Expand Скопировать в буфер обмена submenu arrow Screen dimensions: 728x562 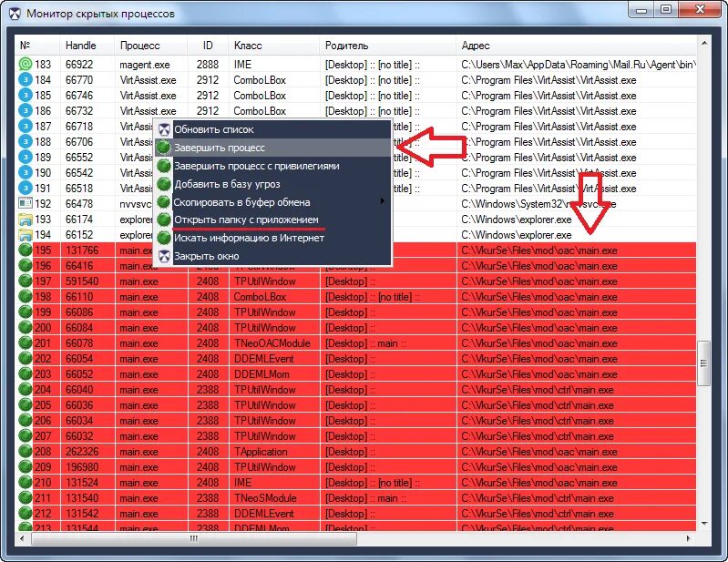[382, 201]
